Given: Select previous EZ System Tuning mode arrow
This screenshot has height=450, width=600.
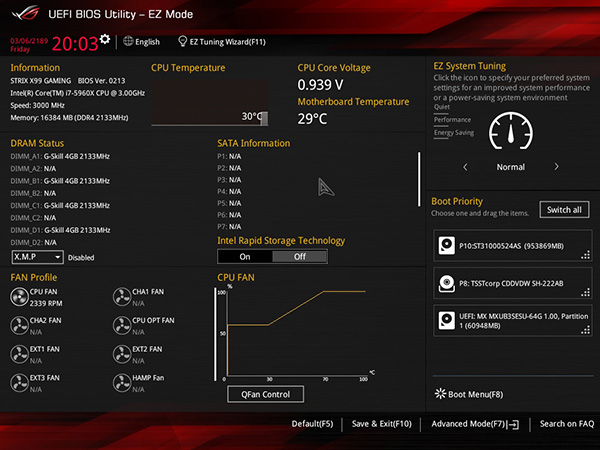Looking at the screenshot, I should pyautogui.click(x=465, y=167).
